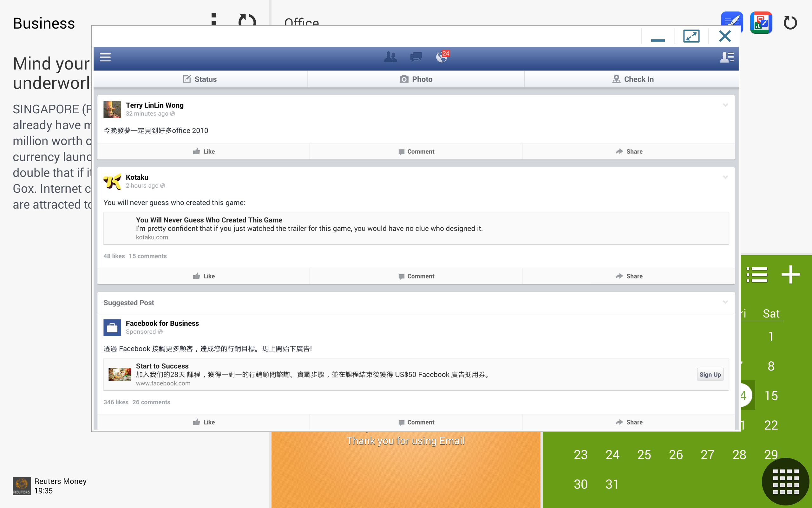The image size is (812, 508).
Task: Expand options for the Suggested Post
Action: [x=725, y=302]
